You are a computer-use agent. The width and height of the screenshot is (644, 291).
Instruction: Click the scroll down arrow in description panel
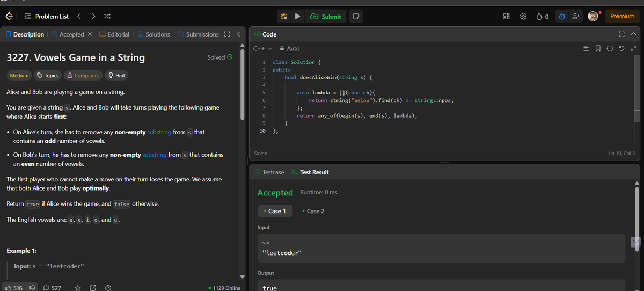point(243,277)
